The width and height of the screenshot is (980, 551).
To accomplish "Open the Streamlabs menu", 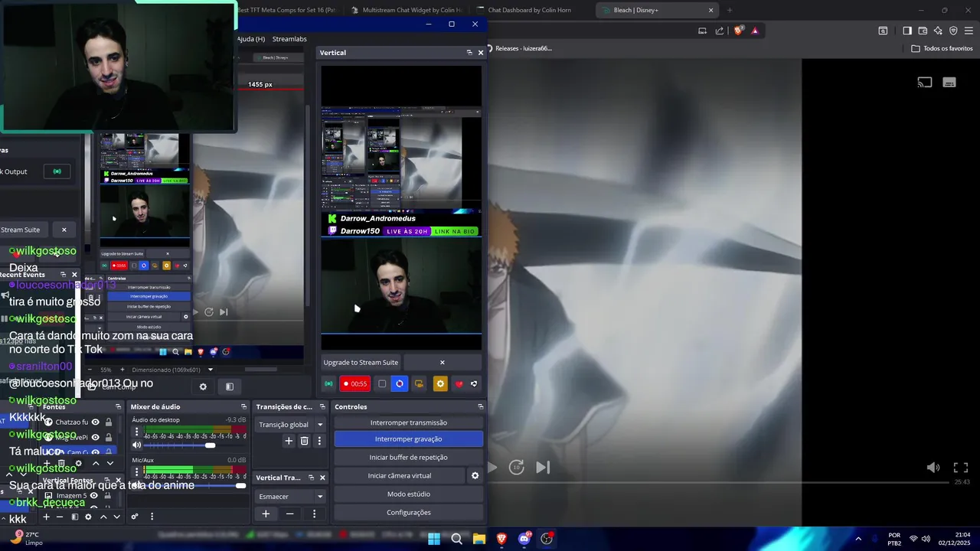I will (x=289, y=39).
